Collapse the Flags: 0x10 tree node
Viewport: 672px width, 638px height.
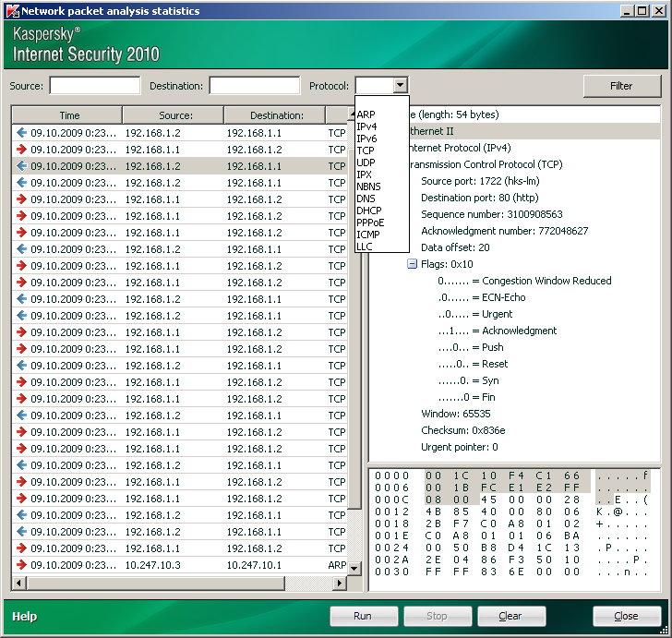point(412,264)
